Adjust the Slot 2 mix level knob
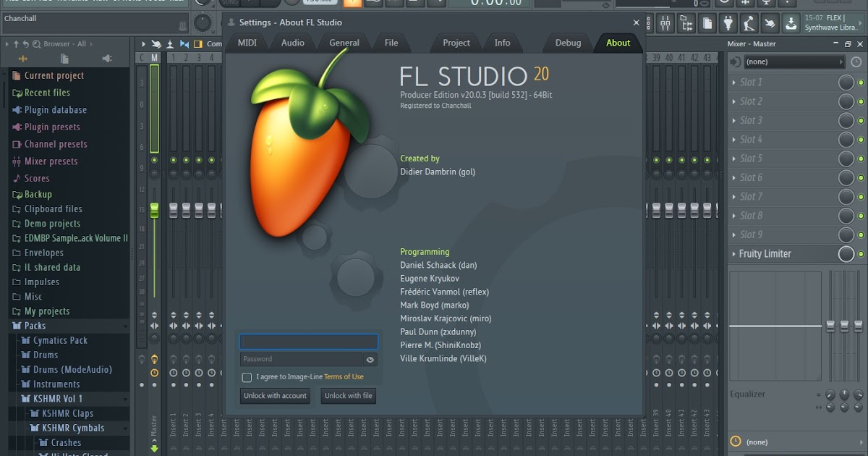The height and width of the screenshot is (456, 868). (x=846, y=101)
